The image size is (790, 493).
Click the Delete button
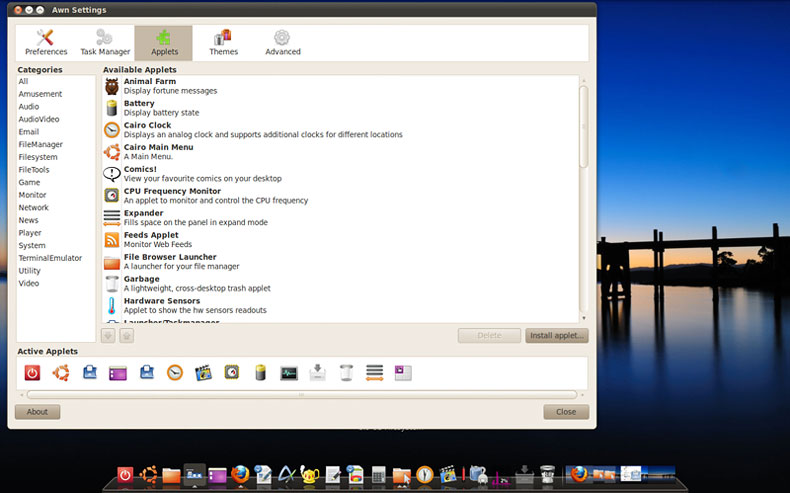[x=489, y=335]
